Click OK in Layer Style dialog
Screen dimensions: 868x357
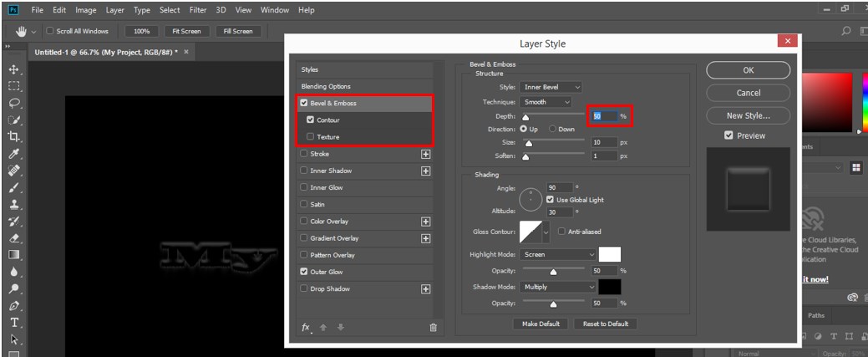(x=749, y=70)
